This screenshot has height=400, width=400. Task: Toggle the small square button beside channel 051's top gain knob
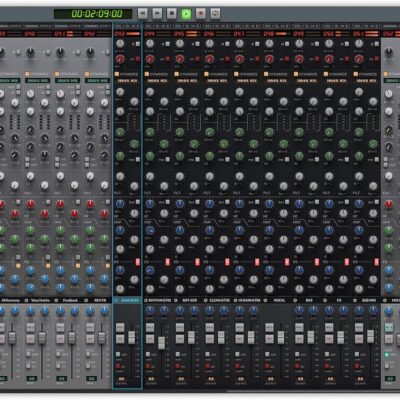click(x=377, y=44)
